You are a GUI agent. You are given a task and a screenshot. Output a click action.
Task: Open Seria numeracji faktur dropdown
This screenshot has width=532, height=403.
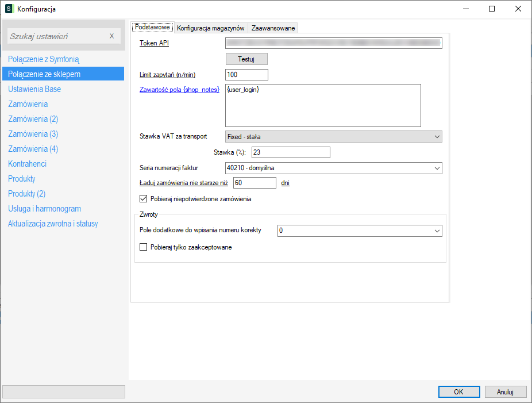pyautogui.click(x=333, y=168)
